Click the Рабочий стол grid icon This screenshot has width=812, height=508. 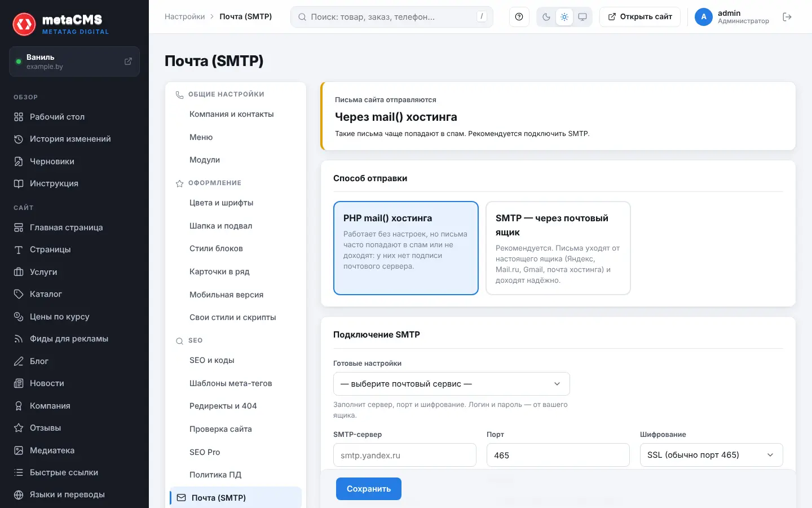tap(19, 117)
